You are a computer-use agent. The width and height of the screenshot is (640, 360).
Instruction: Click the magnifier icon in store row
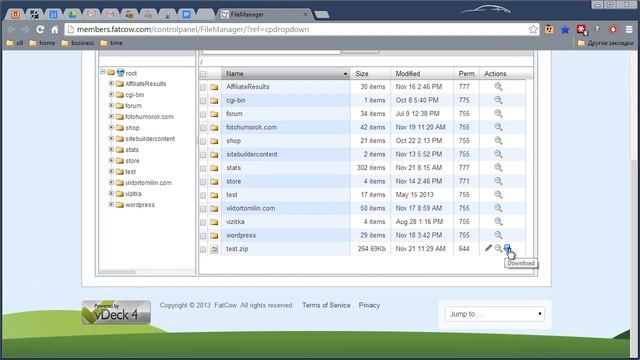[498, 181]
